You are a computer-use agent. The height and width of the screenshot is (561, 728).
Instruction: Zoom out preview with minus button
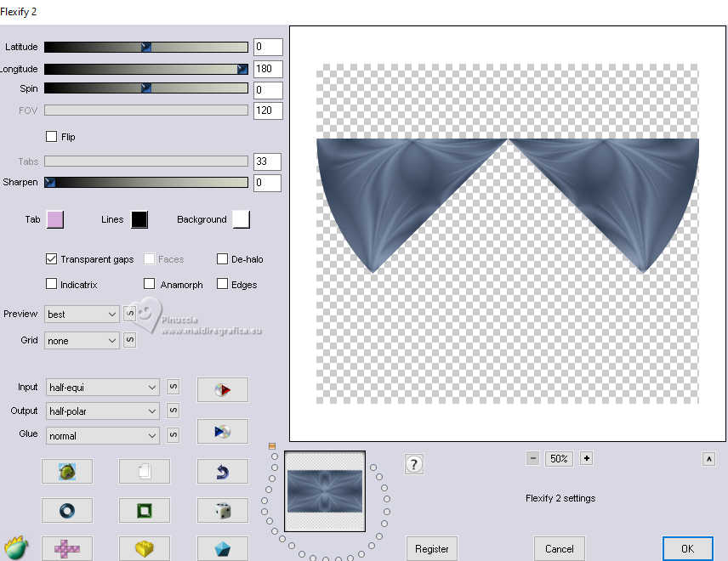pyautogui.click(x=533, y=458)
